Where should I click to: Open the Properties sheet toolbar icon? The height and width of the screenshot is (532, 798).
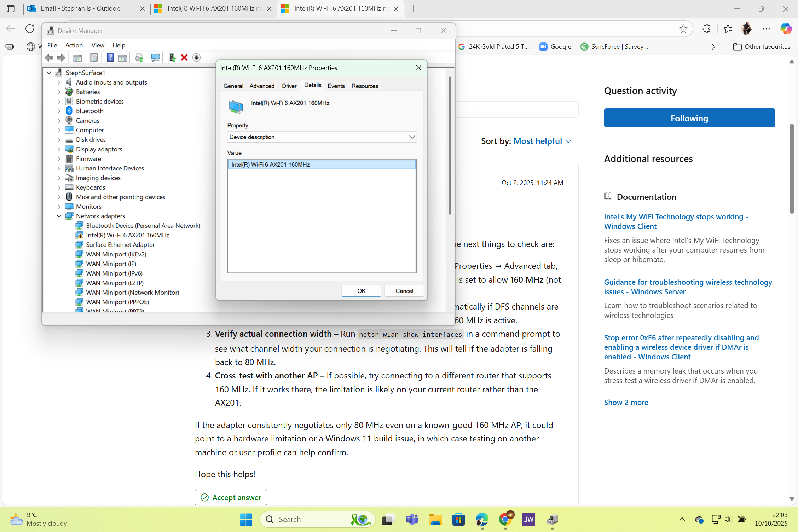[x=94, y=58]
